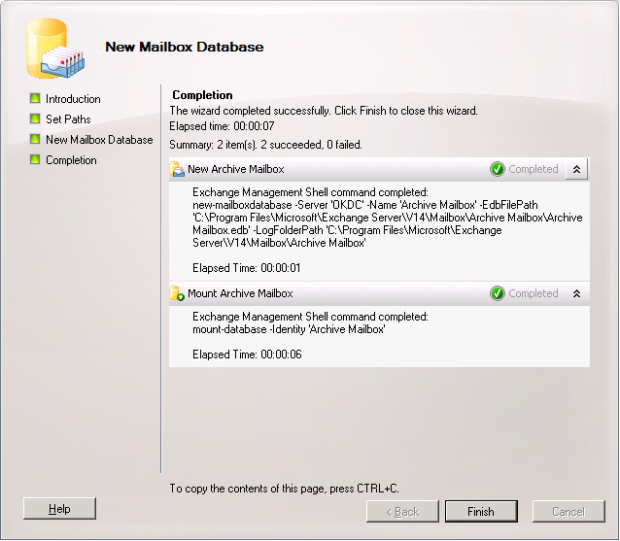
Task: Click the new-mailboxdatabase command text
Action: click(387, 224)
